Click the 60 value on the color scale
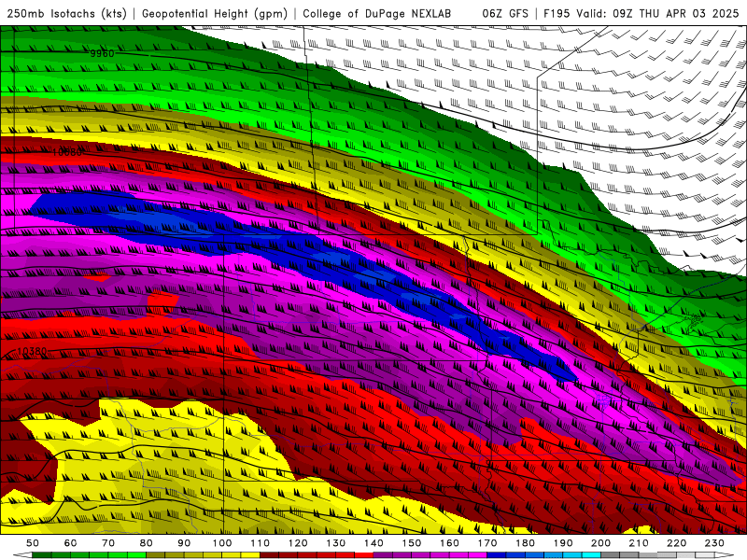747x560 pixels. [x=71, y=543]
